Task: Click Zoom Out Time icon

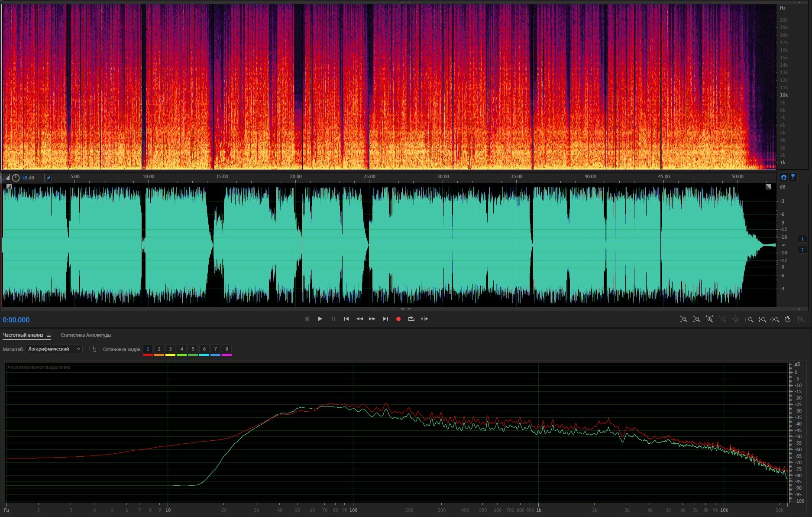Action: tap(723, 319)
